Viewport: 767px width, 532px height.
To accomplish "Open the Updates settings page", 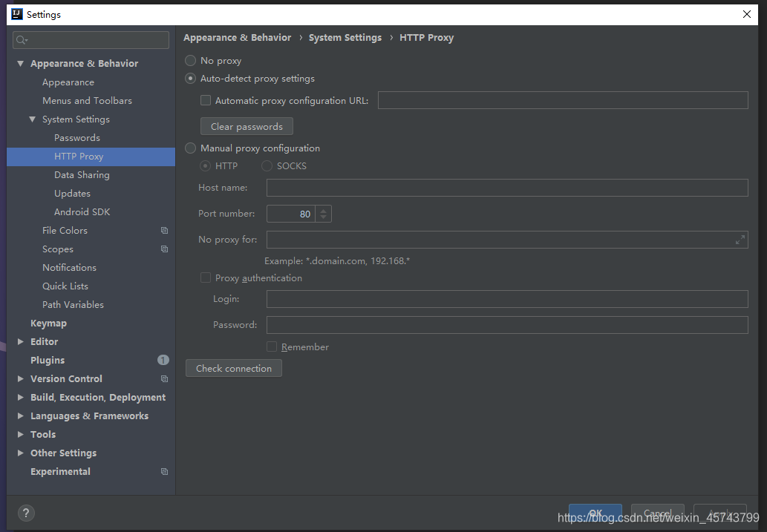I will (72, 194).
